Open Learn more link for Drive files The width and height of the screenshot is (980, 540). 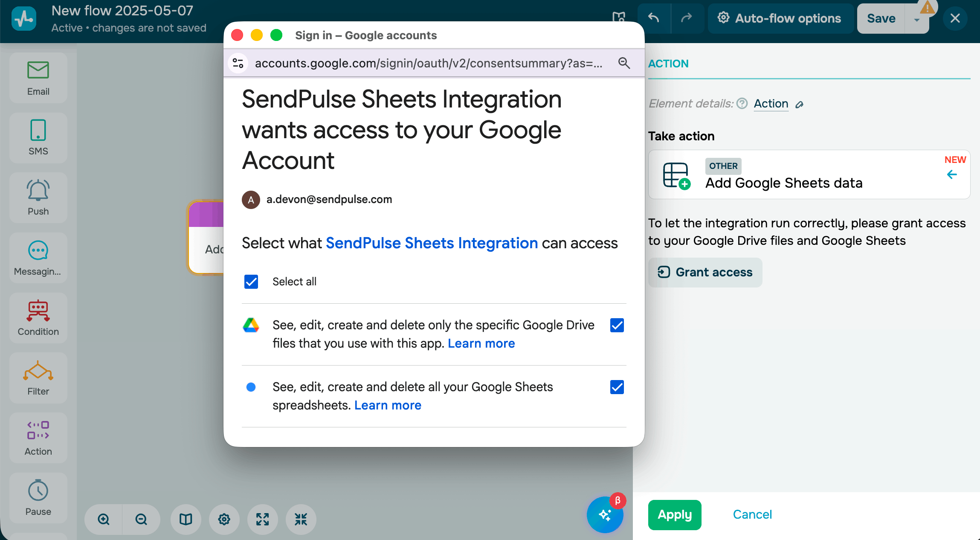tap(481, 343)
